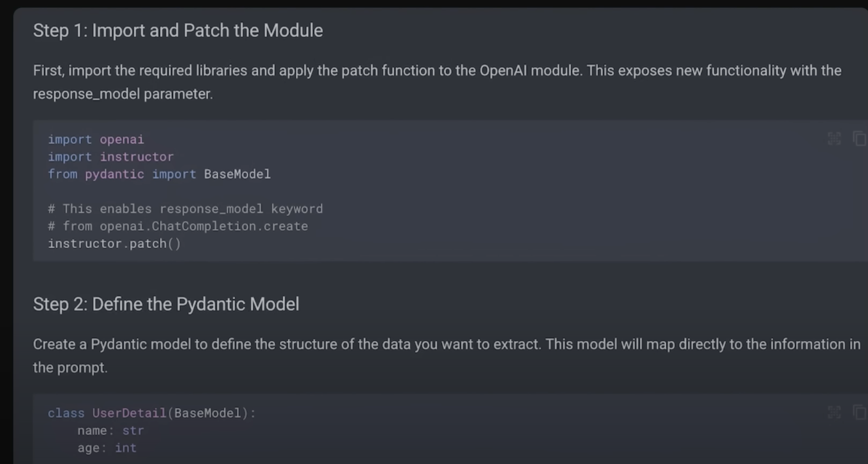This screenshot has width=868, height=464.
Task: Click the 'instructor.patch()' code line
Action: [x=114, y=244]
